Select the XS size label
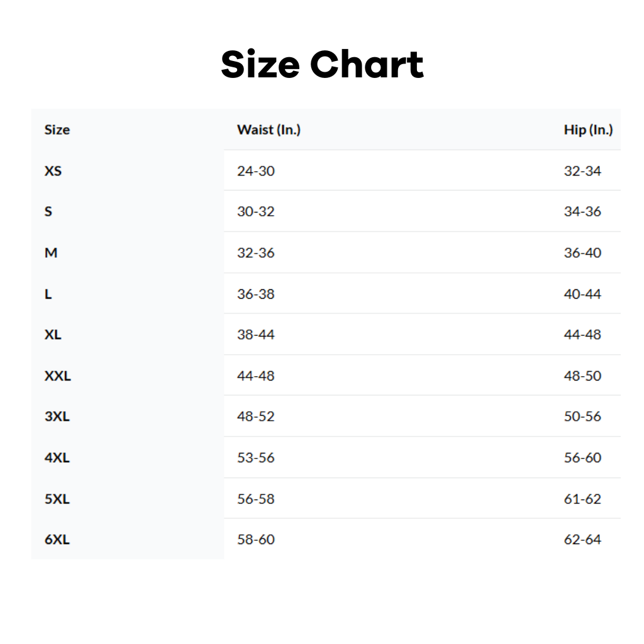This screenshot has height=644, width=644. pos(53,171)
